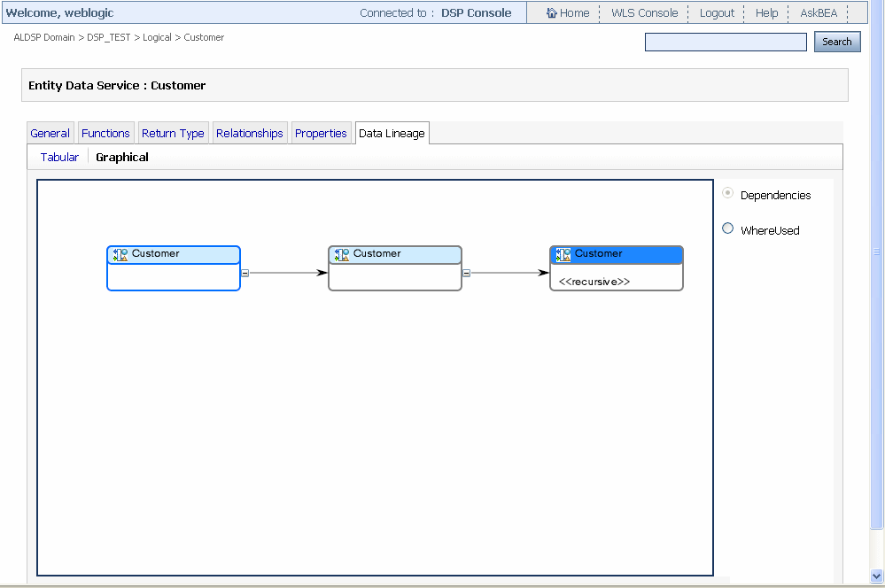Click Customer in the breadcrumb
The image size is (885, 588).
204,37
